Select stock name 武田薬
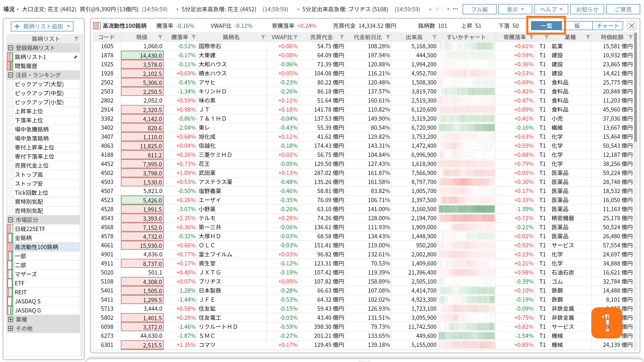Screen dimensions: 644x362 point(207,173)
